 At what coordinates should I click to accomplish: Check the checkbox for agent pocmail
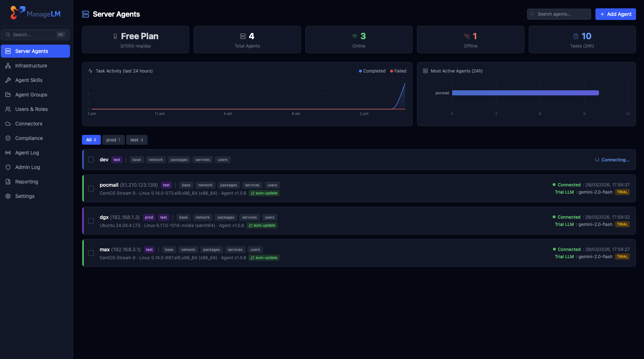91,189
